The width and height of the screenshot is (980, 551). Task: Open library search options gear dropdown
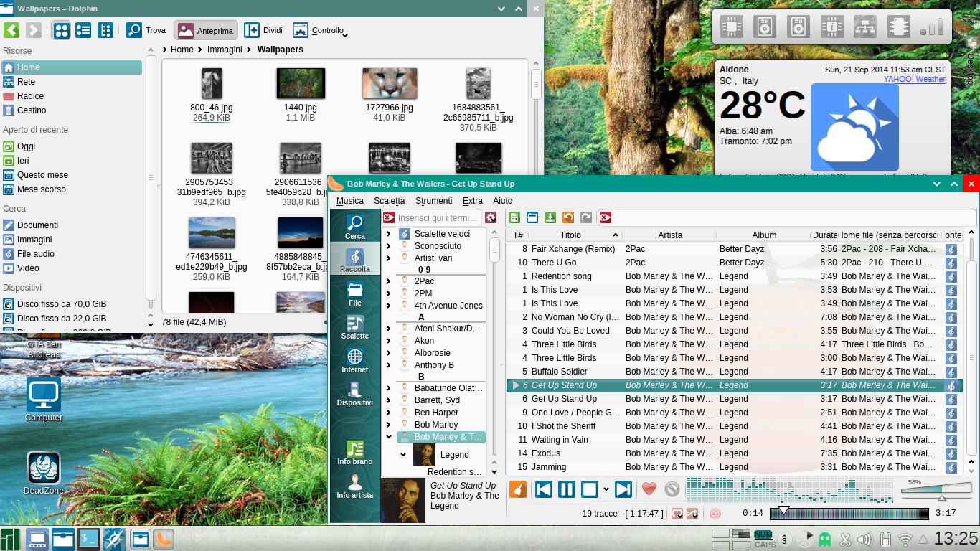(491, 217)
